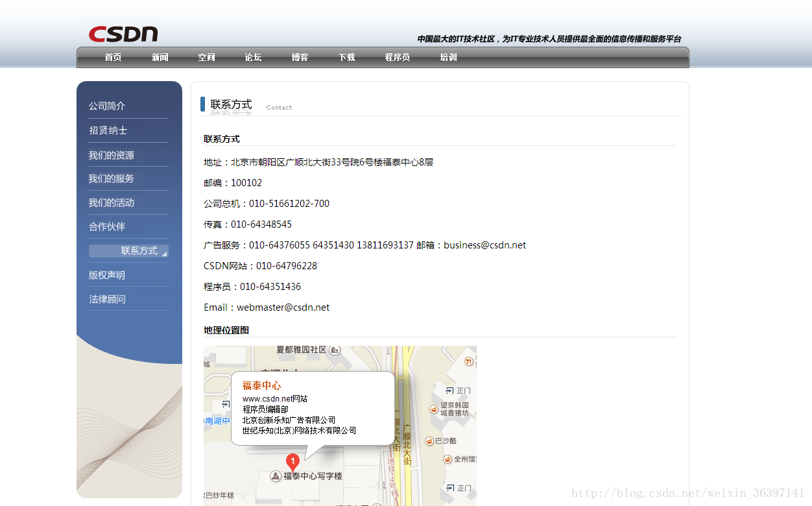This screenshot has width=812, height=506.
Task: Click the 夏都雅园社区 building icon on map
Action: coord(335,350)
